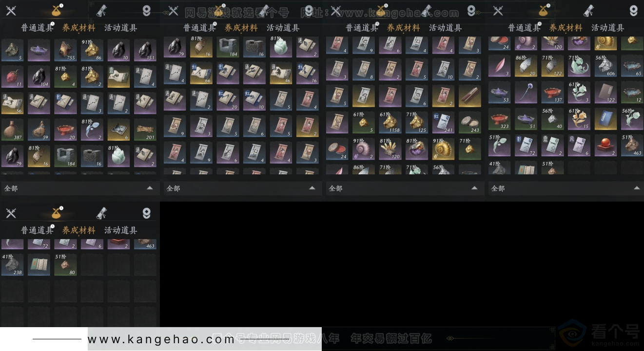Image resolution: width=644 pixels, height=351 pixels.
Task: Open the yellow scroll item with count 56
Action: pyautogui.click(x=12, y=103)
